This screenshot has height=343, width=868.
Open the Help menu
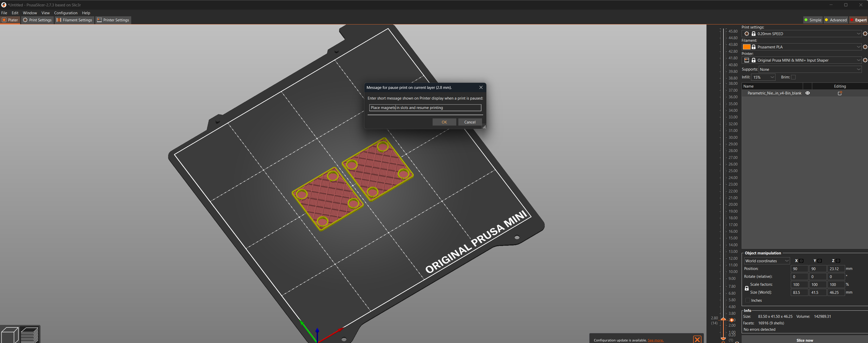tap(86, 13)
